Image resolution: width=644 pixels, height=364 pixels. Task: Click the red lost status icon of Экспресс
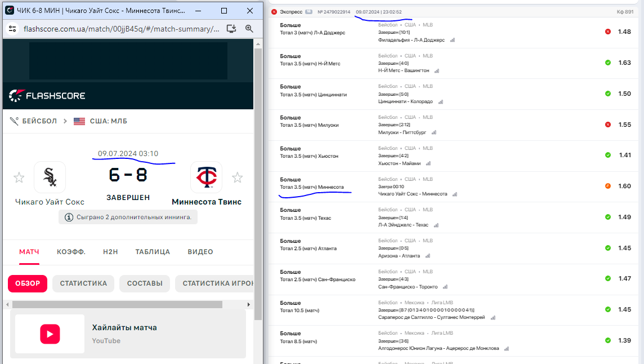click(274, 12)
